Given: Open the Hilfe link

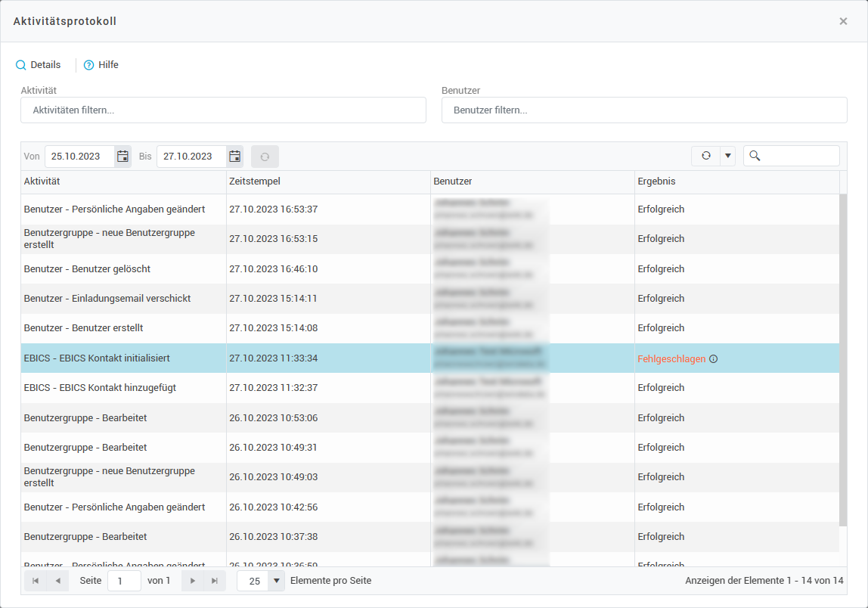Looking at the screenshot, I should pyautogui.click(x=101, y=65).
